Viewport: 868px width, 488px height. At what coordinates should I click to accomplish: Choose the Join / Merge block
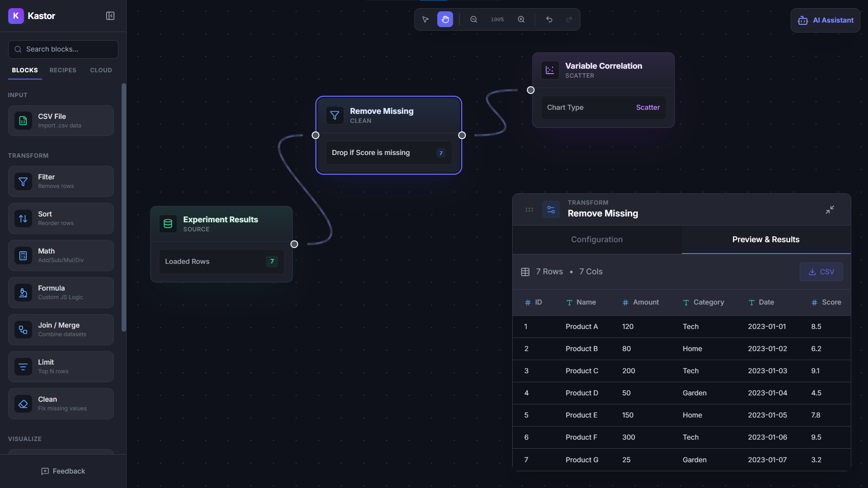pos(61,329)
